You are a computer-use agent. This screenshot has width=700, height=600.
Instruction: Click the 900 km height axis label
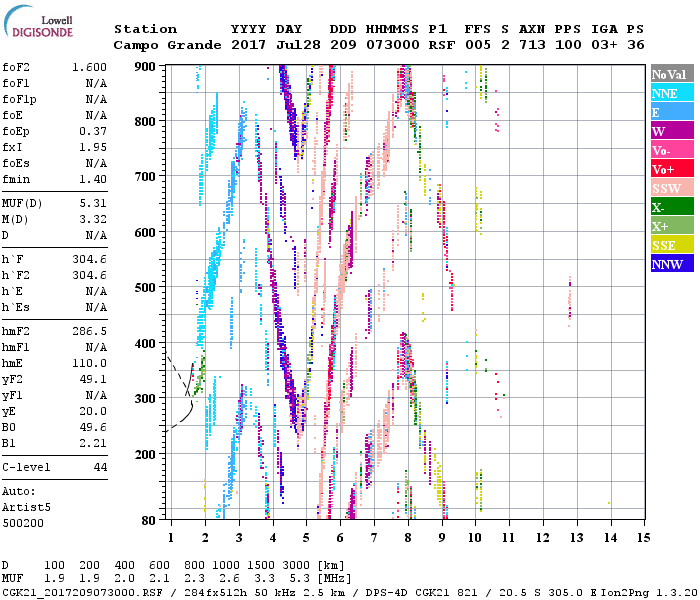tap(146, 67)
